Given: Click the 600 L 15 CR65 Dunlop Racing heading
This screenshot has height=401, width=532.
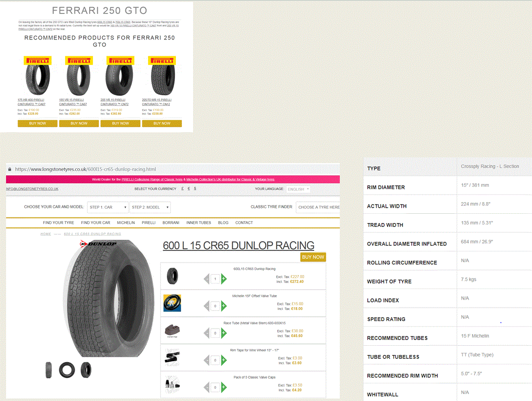Looking at the screenshot, I should (239, 245).
